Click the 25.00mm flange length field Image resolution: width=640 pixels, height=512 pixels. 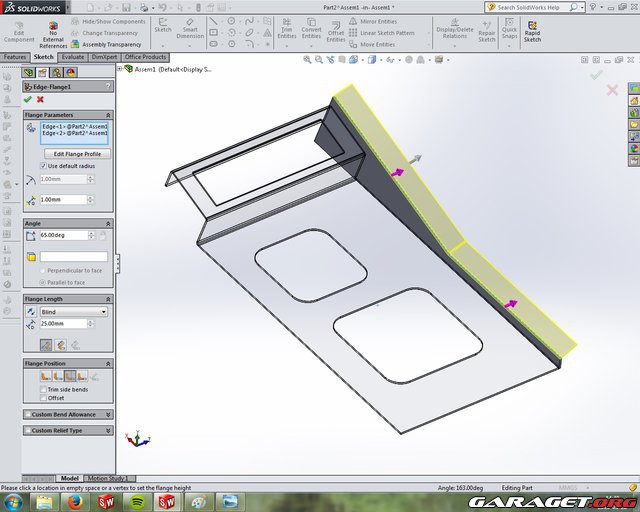[63, 324]
